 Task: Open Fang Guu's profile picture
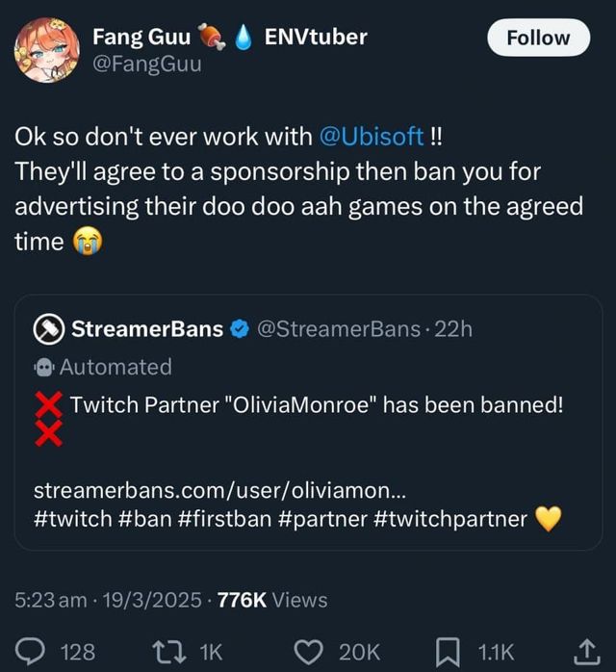(x=45, y=48)
